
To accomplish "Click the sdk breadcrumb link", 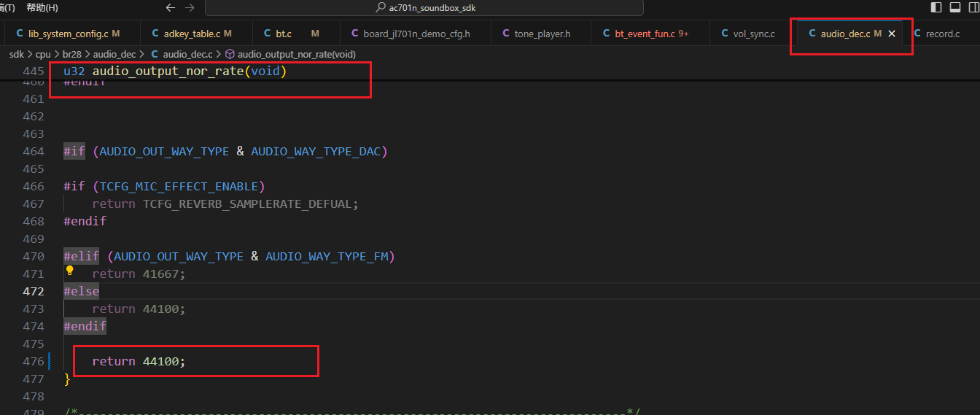I will [16, 54].
